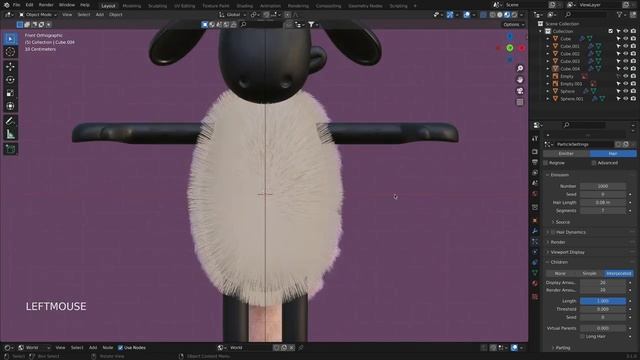Enable the Advanced checkbox
This screenshot has height=360, width=640.
click(594, 163)
